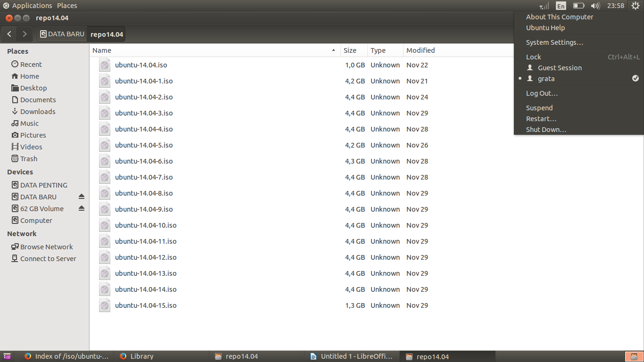The height and width of the screenshot is (362, 644).
Task: Sort files by the Type column
Action: (x=385, y=50)
